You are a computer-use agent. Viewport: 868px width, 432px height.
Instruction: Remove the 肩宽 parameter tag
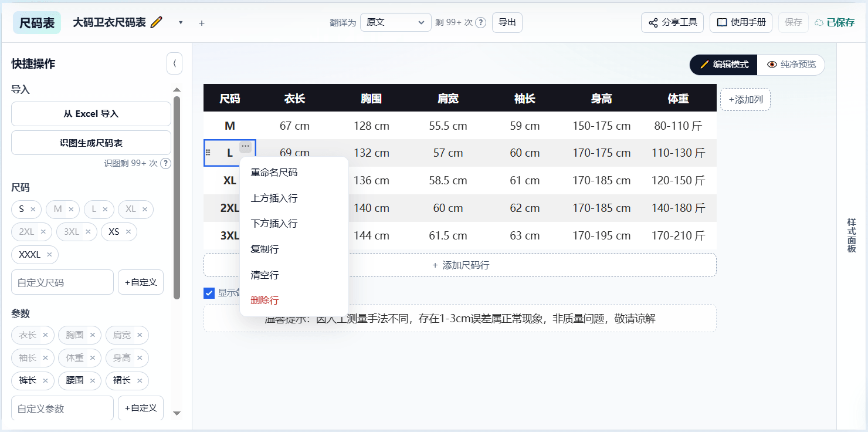(x=140, y=335)
